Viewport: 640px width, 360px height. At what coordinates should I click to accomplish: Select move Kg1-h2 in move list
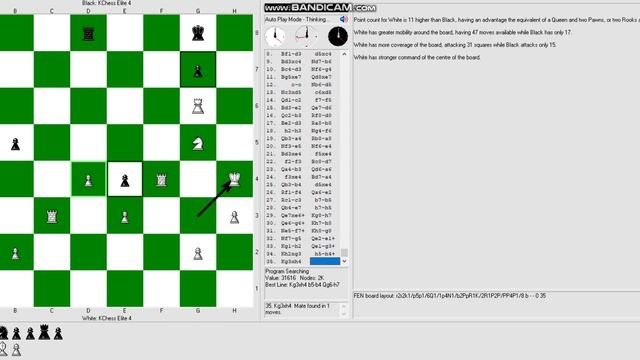coord(291,246)
